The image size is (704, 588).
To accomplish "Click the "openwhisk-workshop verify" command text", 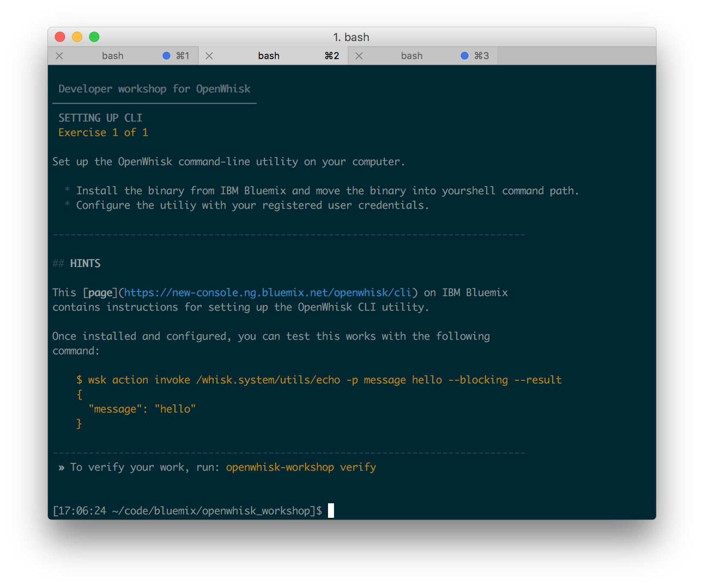I will [x=301, y=467].
